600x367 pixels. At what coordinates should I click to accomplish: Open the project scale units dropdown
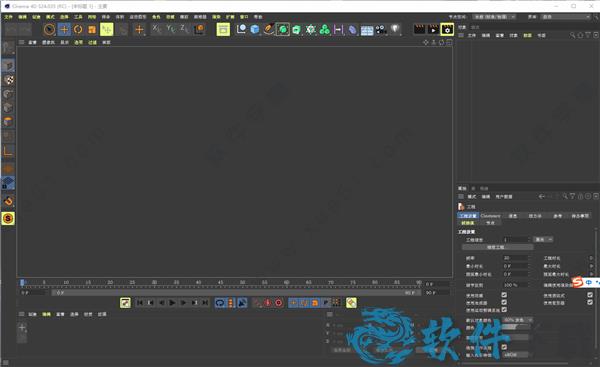(x=543, y=240)
